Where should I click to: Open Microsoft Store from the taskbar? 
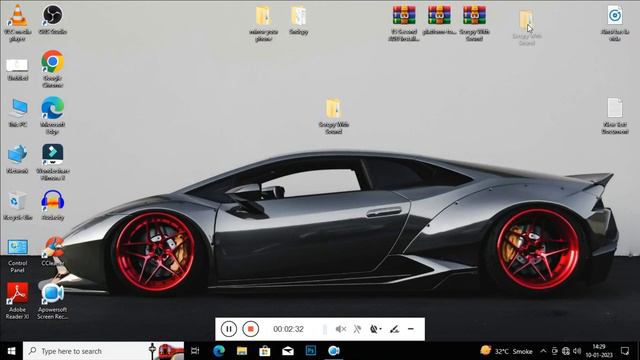pyautogui.click(x=264, y=351)
